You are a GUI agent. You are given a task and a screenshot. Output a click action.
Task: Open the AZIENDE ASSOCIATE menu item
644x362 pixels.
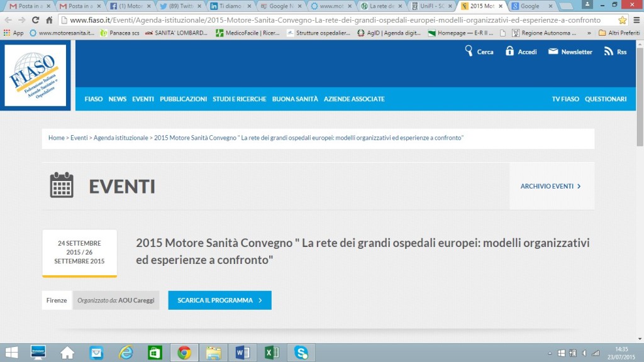pyautogui.click(x=354, y=99)
